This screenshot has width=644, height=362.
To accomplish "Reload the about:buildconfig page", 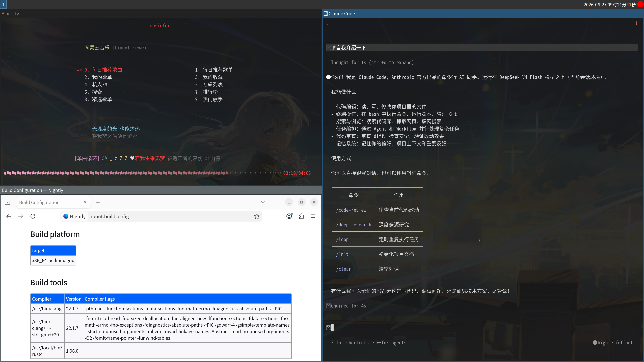I will coord(33,216).
